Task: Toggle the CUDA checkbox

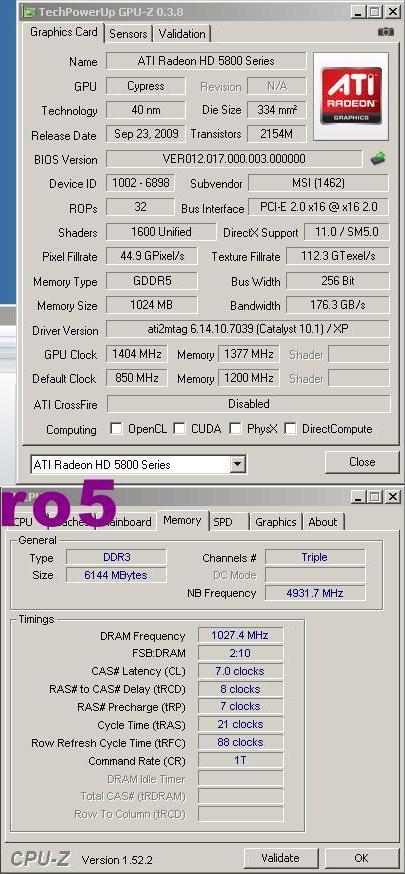Action: pos(179,429)
